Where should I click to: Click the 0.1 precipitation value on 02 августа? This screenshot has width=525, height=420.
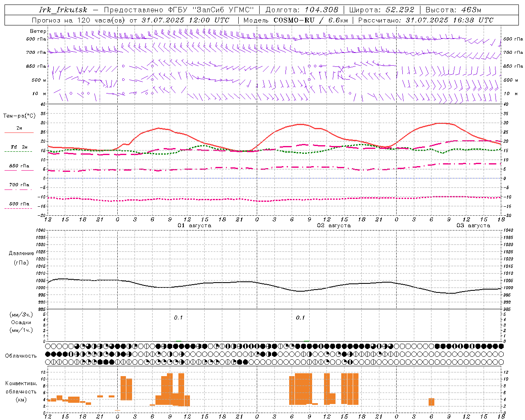coord(301,317)
